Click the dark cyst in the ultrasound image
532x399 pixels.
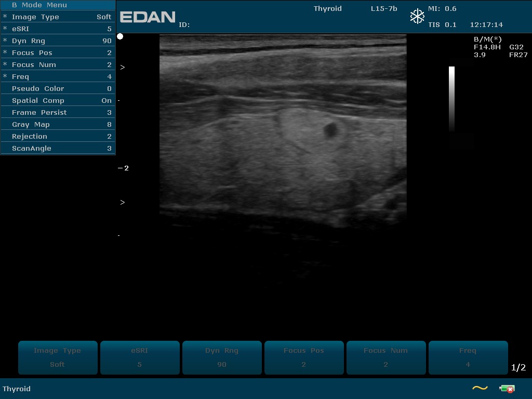tap(330, 130)
